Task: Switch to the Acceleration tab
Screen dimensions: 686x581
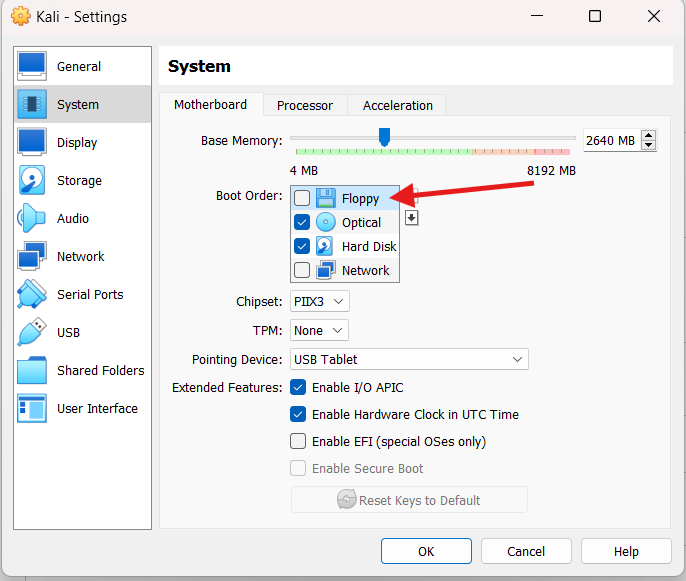Action: (398, 105)
